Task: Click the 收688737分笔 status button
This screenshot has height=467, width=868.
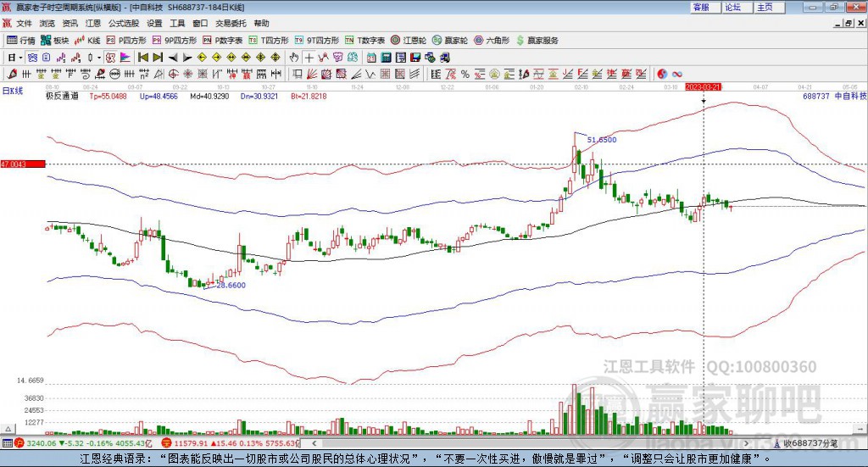Action: tap(805, 443)
